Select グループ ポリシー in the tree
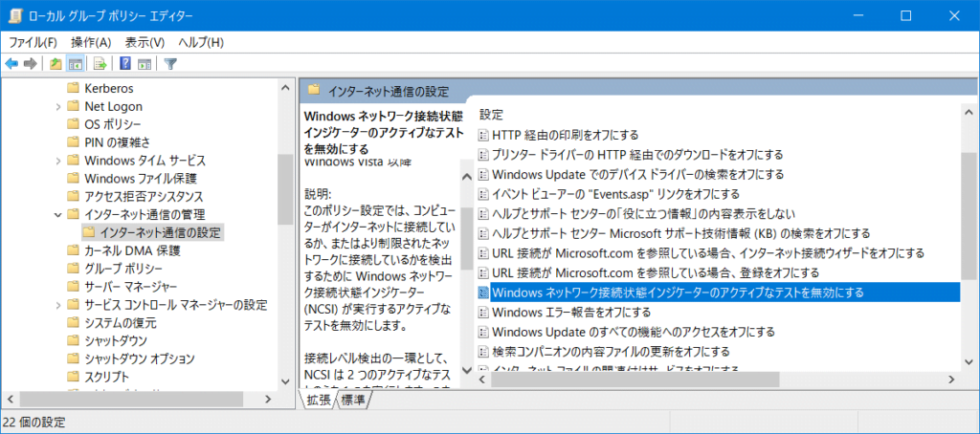The height and width of the screenshot is (434, 980). pos(123,270)
